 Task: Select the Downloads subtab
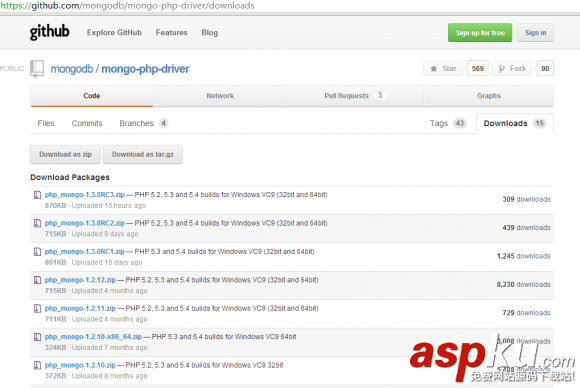point(515,123)
